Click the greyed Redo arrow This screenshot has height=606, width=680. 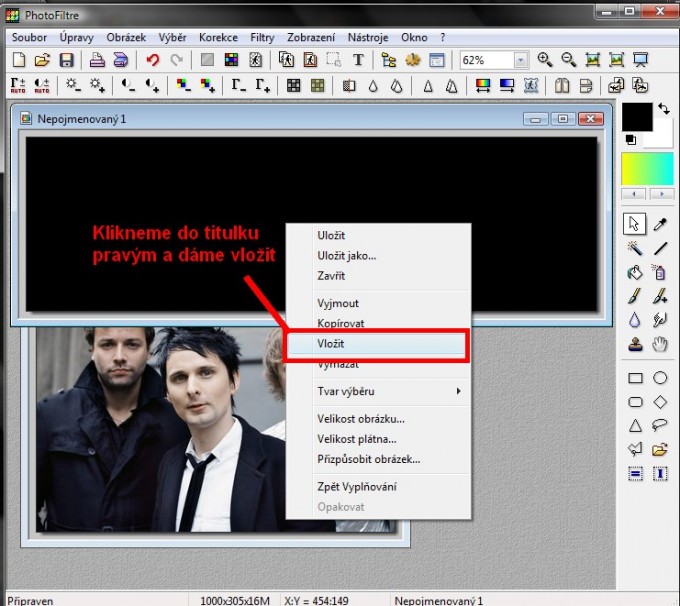[x=177, y=60]
